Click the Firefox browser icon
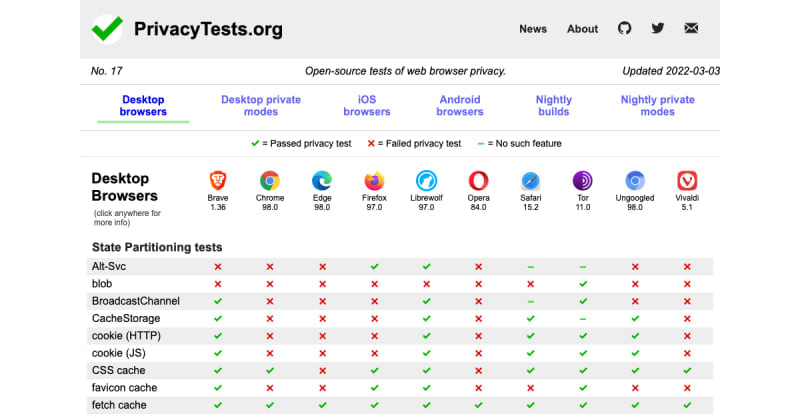This screenshot has width=800, height=418. tap(374, 181)
